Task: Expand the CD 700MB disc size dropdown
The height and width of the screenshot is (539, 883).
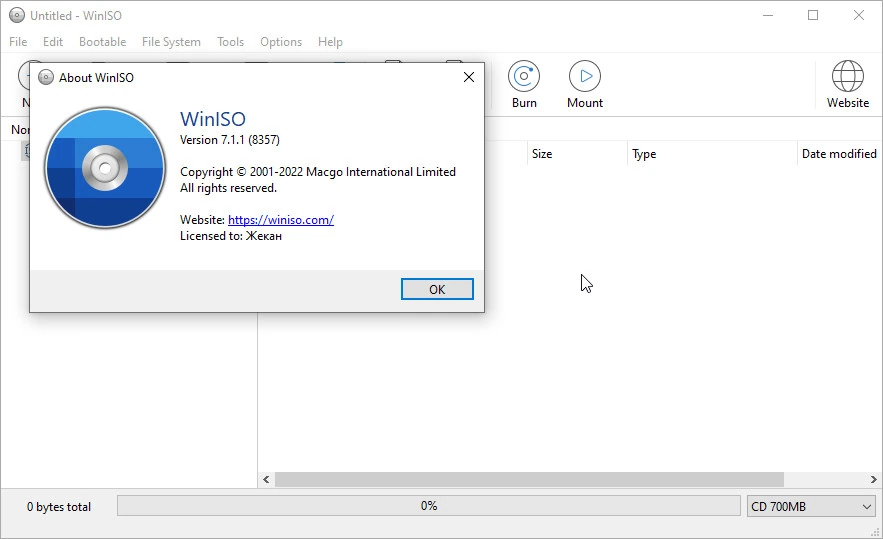Action: pyautogui.click(x=811, y=506)
